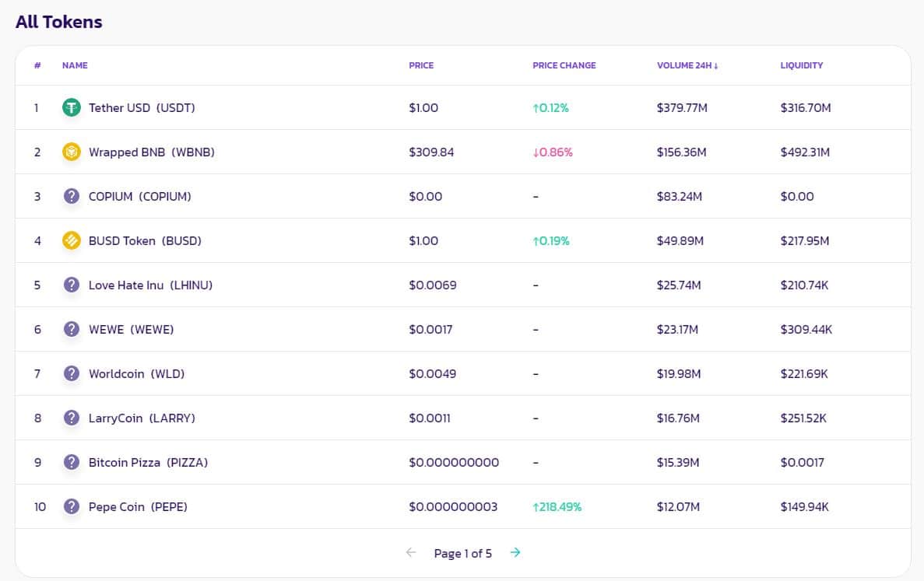Viewport: 924px width, 581px height.
Task: Sort by the Price Change column header
Action: pos(564,65)
